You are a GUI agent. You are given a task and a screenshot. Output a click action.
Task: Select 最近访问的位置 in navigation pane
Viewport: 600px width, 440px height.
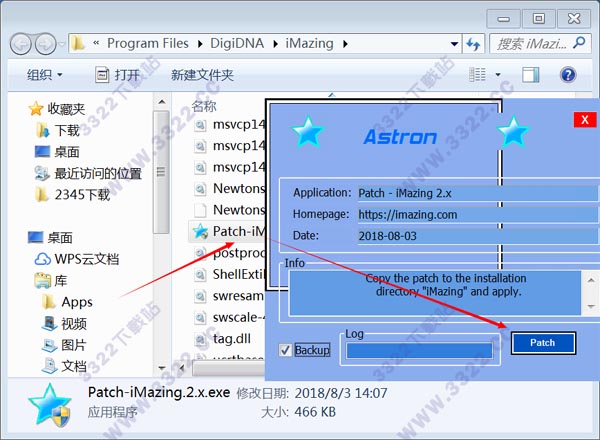pos(88,173)
